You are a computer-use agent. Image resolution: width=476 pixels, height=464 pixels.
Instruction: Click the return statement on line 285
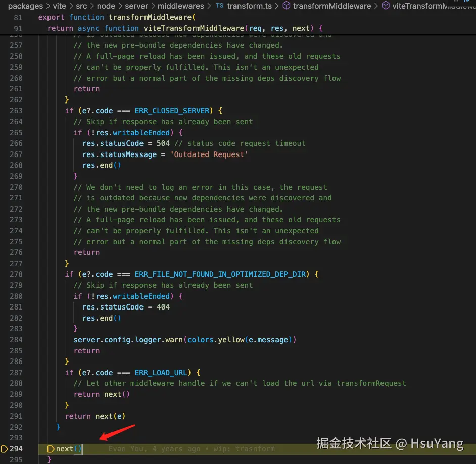[86, 351]
